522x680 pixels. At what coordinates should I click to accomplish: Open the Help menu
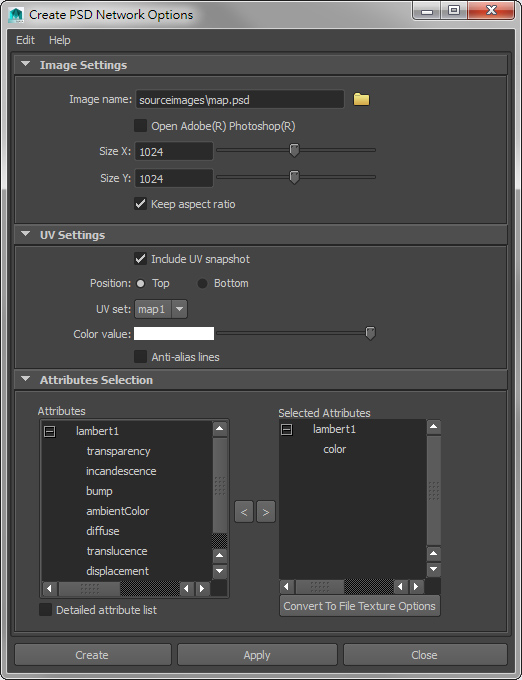[59, 40]
